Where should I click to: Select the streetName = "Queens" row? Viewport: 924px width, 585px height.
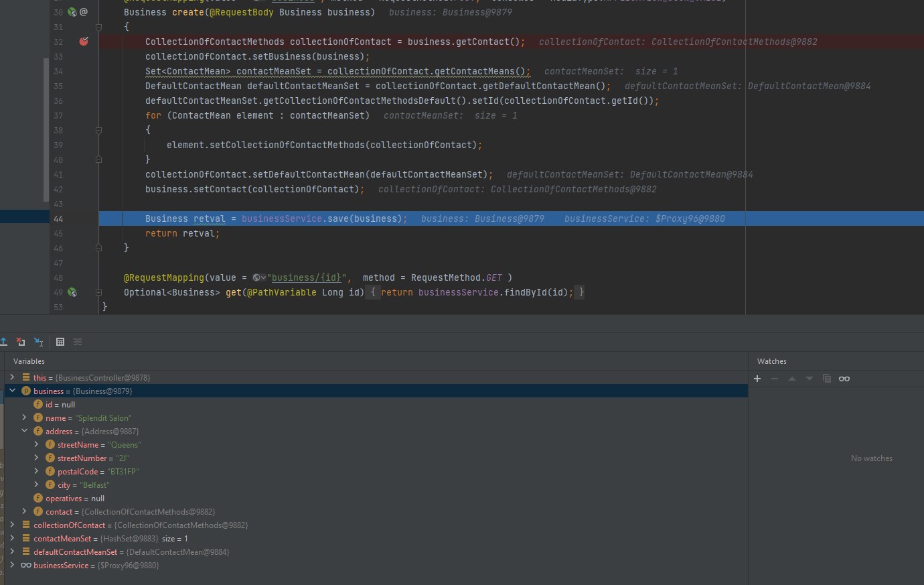[x=375, y=445]
